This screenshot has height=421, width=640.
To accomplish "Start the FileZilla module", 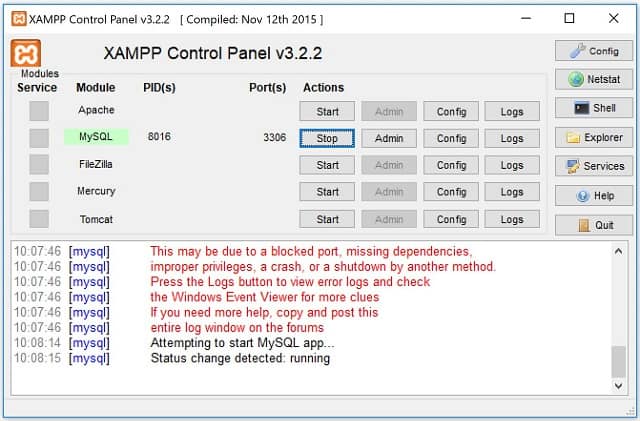I will pos(327,165).
